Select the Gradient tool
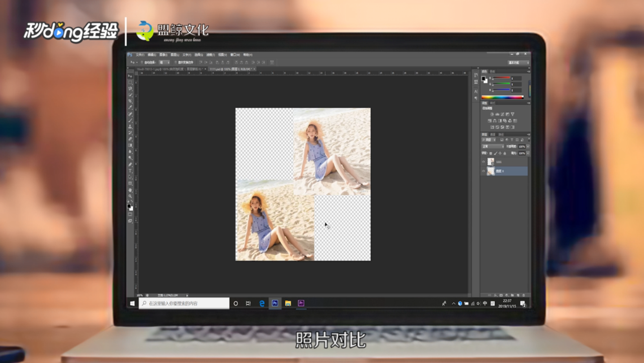This screenshot has height=363, width=644. pyautogui.click(x=130, y=145)
